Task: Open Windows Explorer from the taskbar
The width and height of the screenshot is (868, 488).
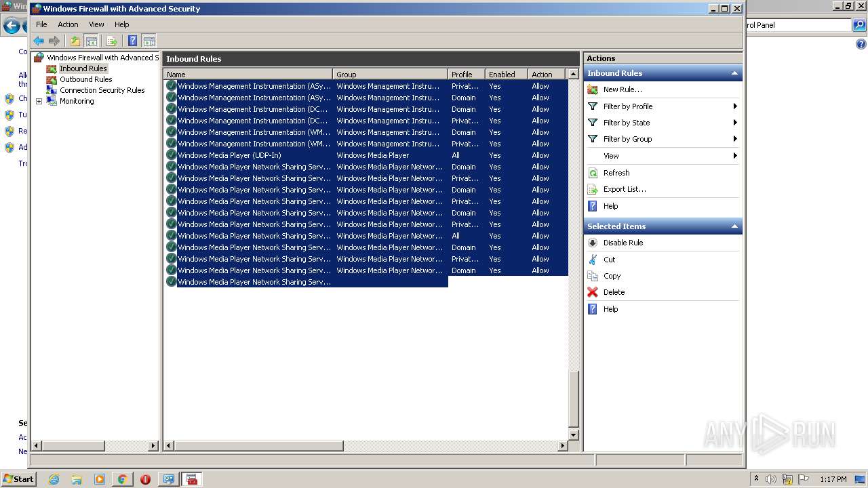Action: pyautogui.click(x=77, y=479)
